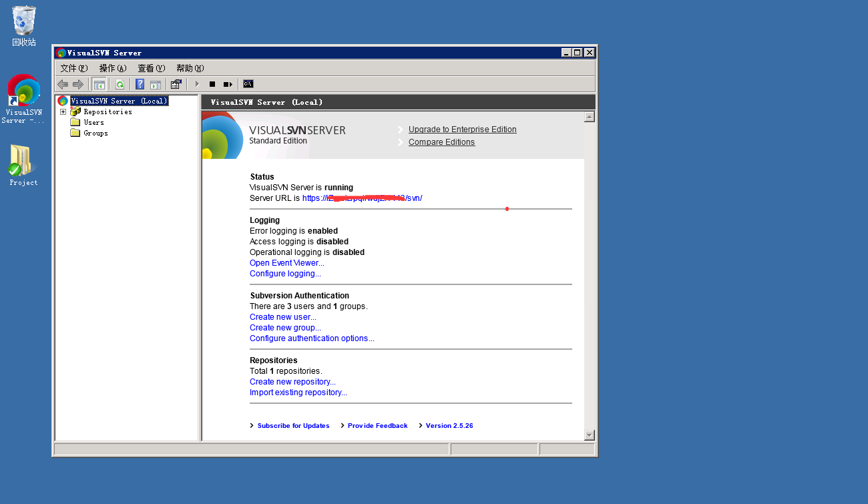This screenshot has height=504, width=868.
Task: Open the 操作(A) menu
Action: pos(113,68)
